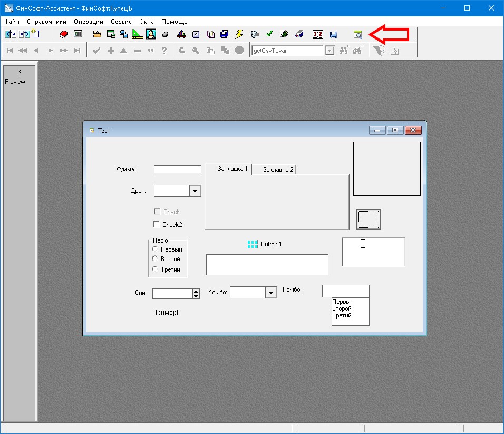Click the bug icon in the toolbar
Screen dimensions: 504x434
(284, 34)
